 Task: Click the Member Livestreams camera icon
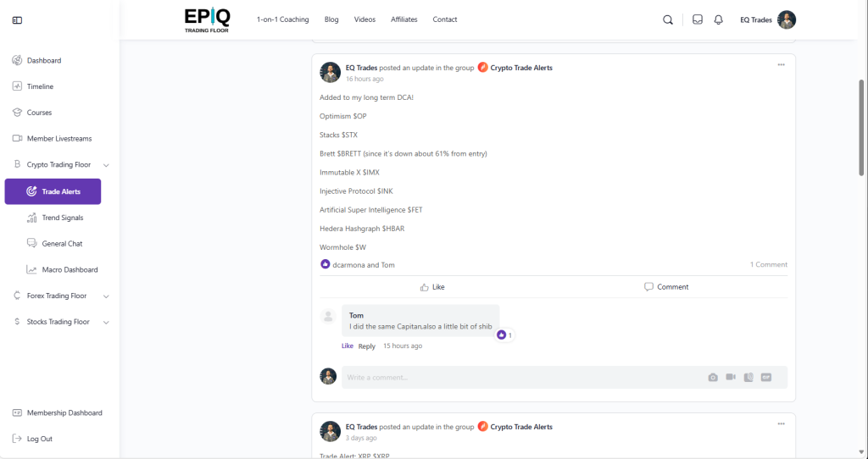17,138
